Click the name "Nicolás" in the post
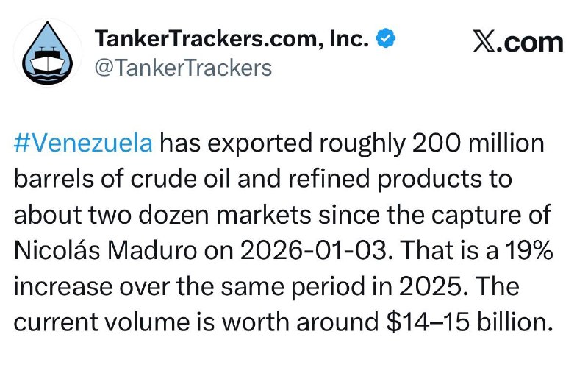This screenshot has width=588, height=365. (x=57, y=250)
